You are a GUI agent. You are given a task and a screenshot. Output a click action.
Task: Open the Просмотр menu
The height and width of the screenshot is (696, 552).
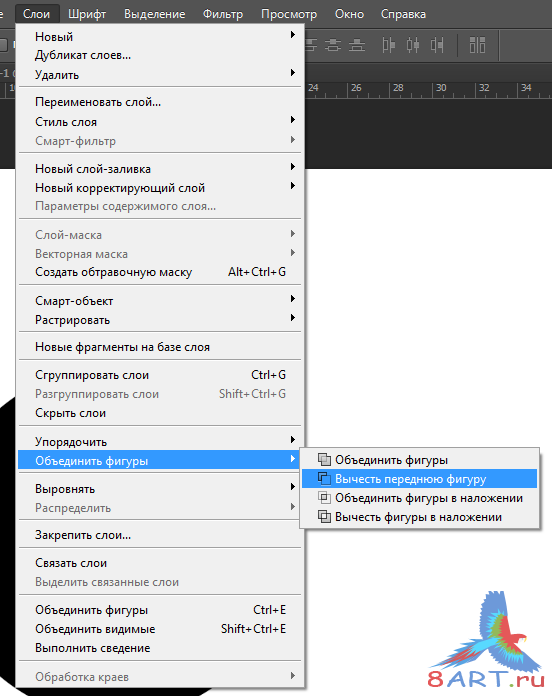[289, 14]
